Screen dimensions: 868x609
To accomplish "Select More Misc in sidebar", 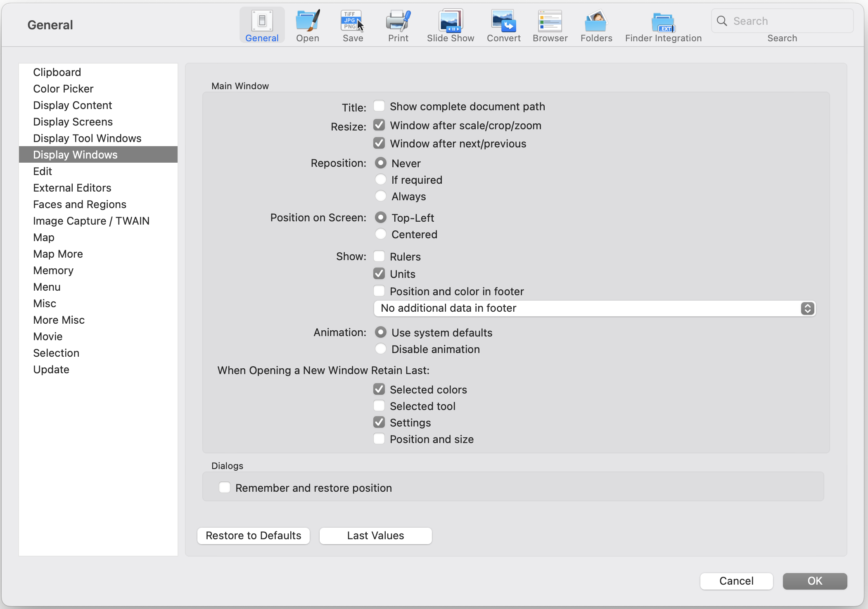I will [98, 320].
